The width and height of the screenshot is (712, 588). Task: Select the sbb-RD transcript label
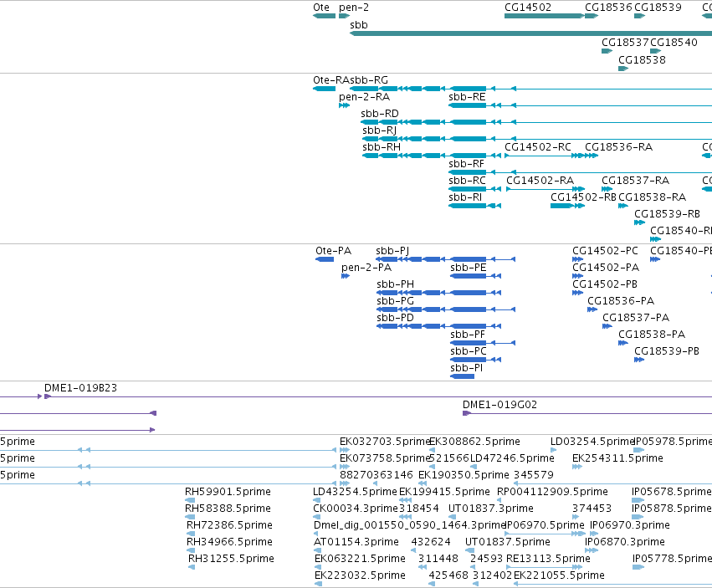(380, 114)
